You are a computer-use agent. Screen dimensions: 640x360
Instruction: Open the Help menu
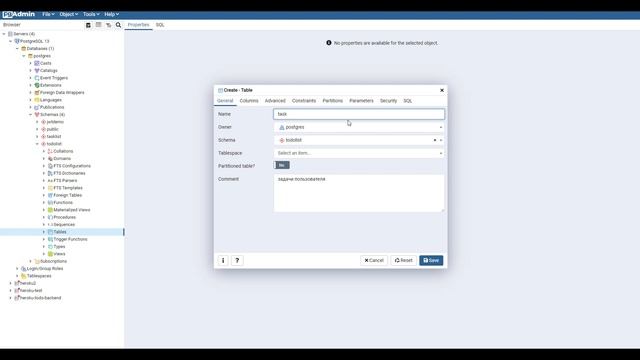(x=111, y=14)
